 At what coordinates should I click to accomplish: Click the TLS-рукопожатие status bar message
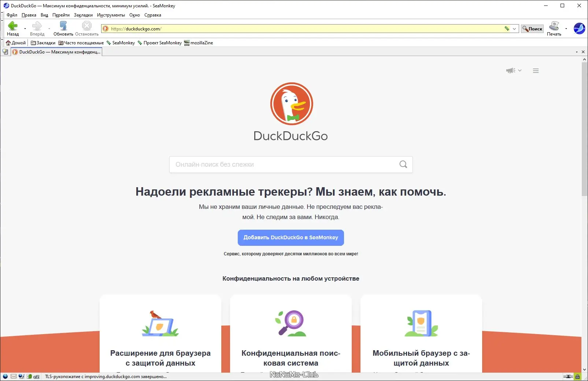(x=106, y=377)
